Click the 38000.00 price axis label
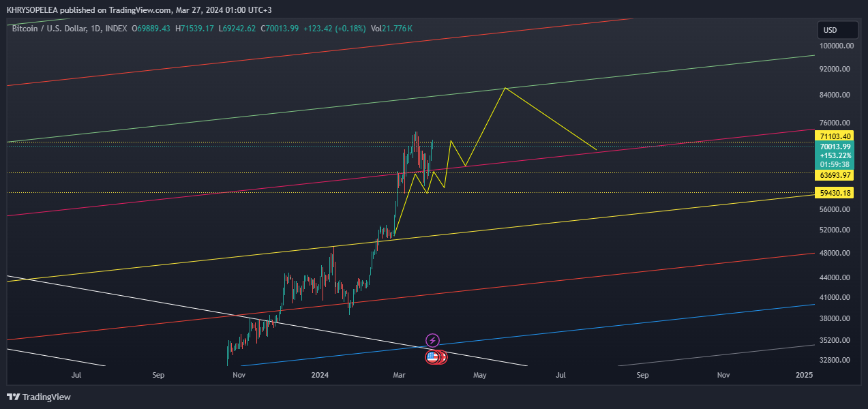This screenshot has width=868, height=409. (836, 318)
